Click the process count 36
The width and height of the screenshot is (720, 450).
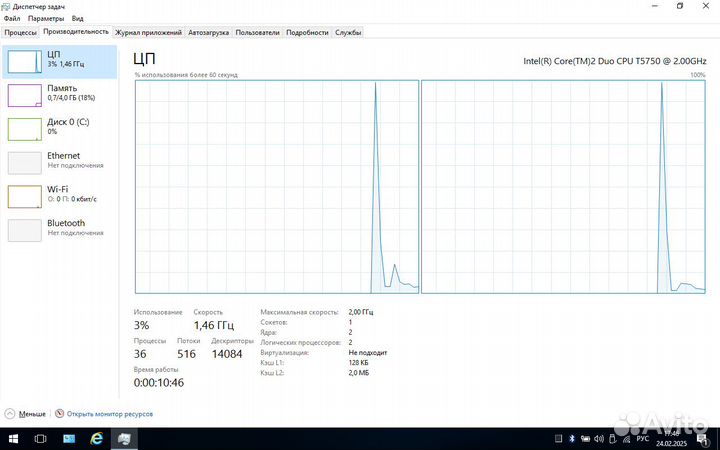pos(140,354)
